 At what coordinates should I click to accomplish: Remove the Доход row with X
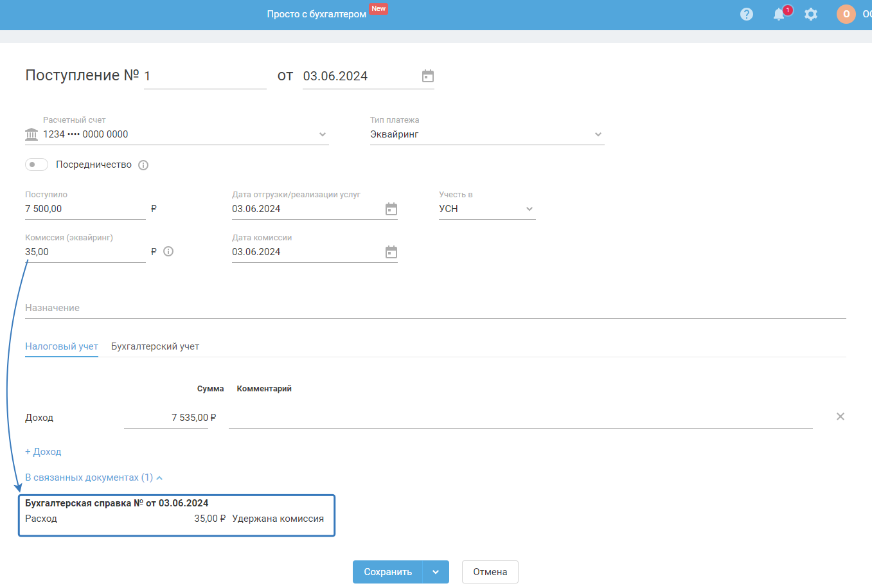pos(840,416)
